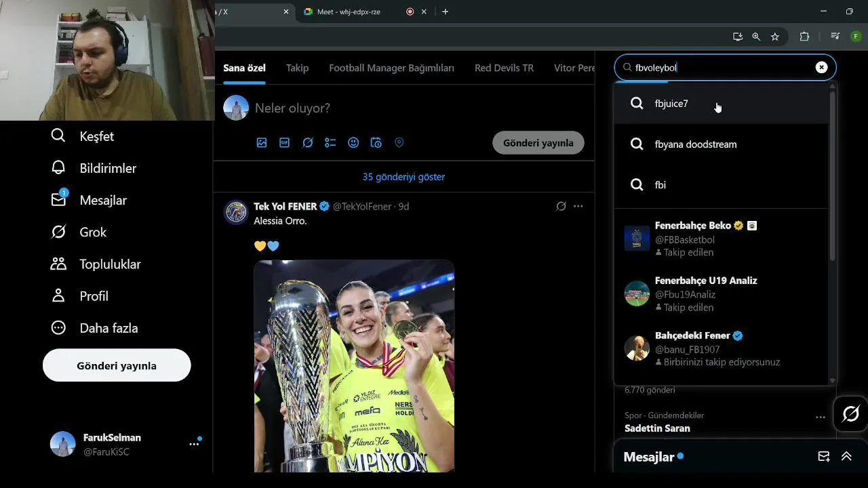
Task: Add a GIF to the post
Action: click(x=285, y=142)
